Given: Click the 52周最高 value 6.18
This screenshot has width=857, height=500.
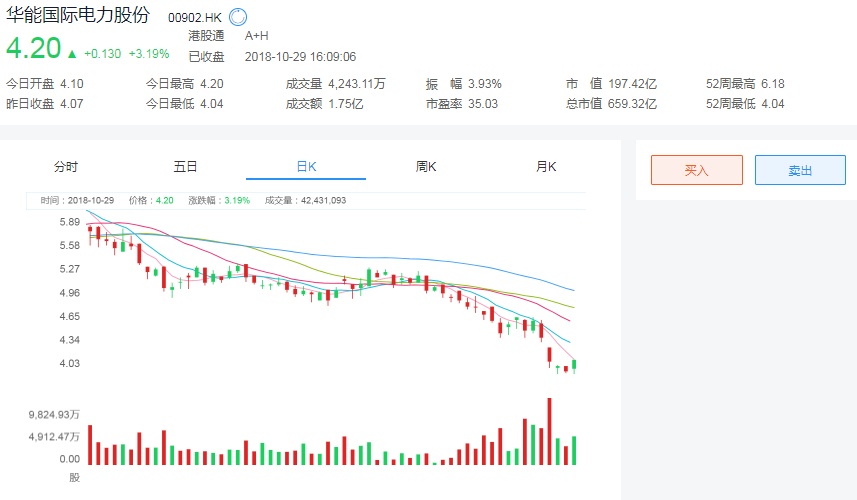Looking at the screenshot, I should point(772,84).
